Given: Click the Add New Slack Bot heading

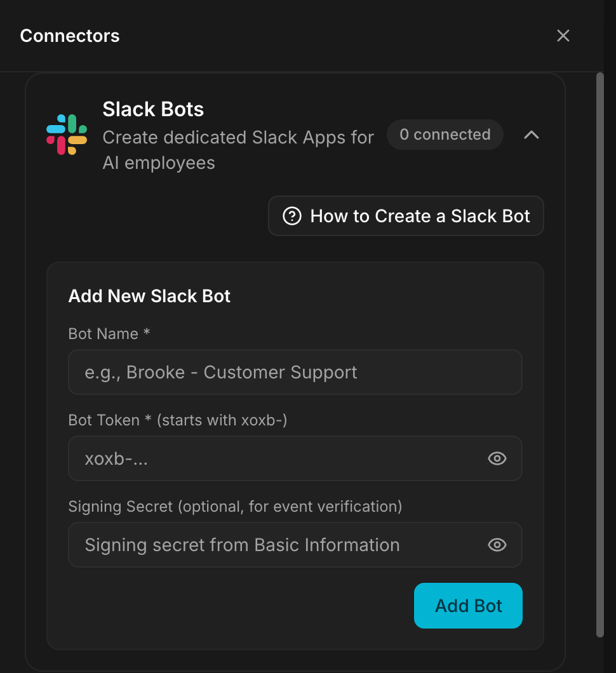Looking at the screenshot, I should click(x=149, y=296).
